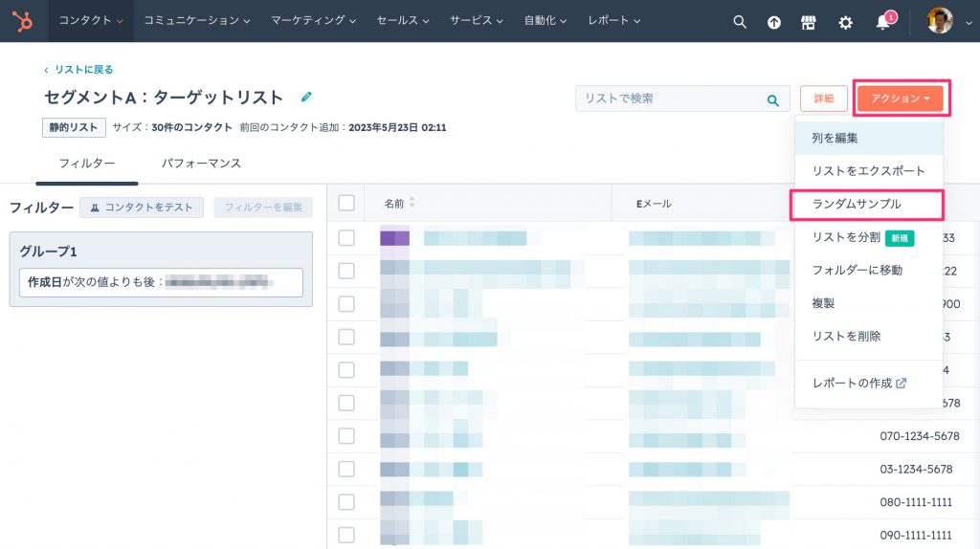Choose 複製 menu item
The height and width of the screenshot is (549, 980).
(869, 303)
